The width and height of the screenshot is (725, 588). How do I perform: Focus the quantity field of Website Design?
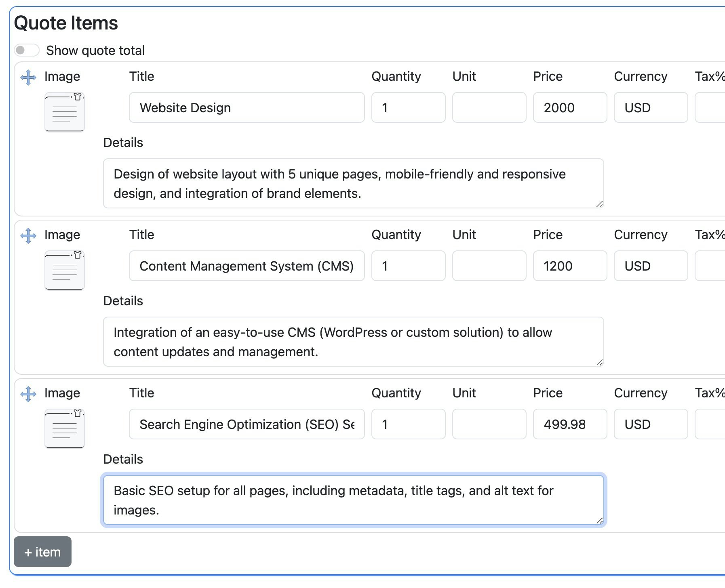pos(408,108)
